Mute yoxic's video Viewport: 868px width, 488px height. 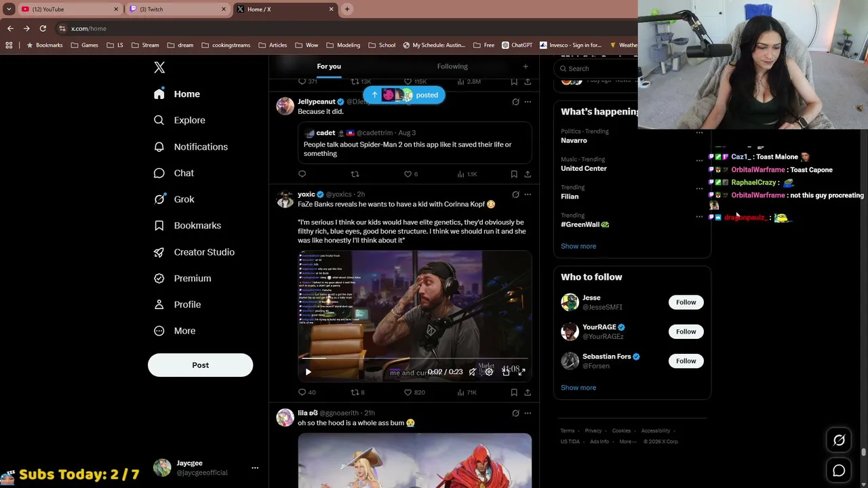coord(473,371)
